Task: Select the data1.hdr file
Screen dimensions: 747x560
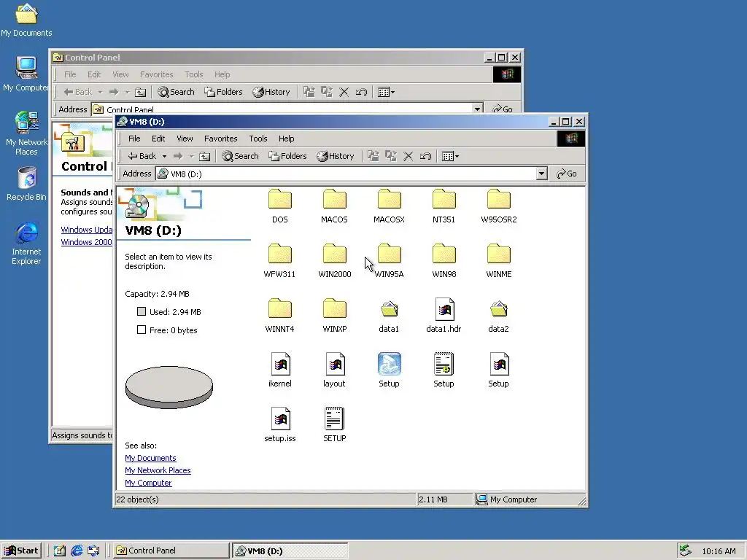Action: pyautogui.click(x=444, y=315)
